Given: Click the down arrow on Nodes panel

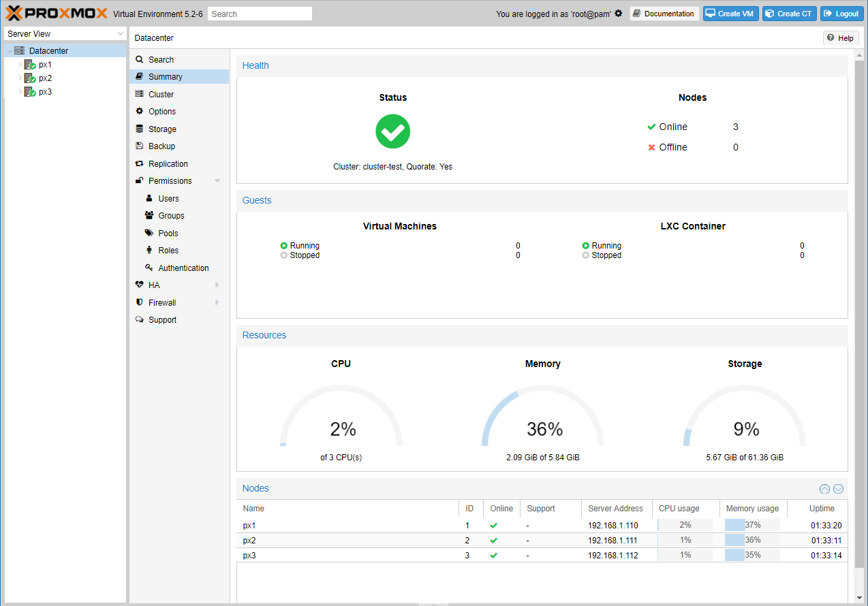Looking at the screenshot, I should [x=839, y=489].
